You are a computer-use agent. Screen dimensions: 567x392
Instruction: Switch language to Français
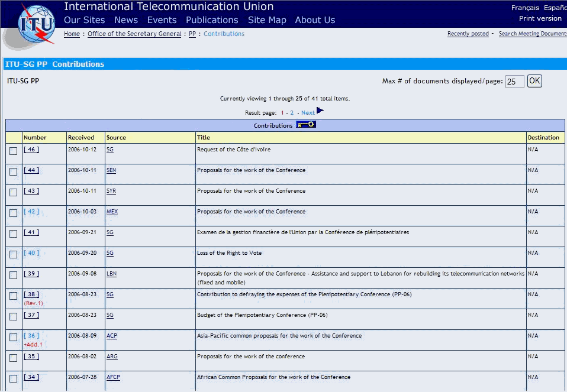525,8
